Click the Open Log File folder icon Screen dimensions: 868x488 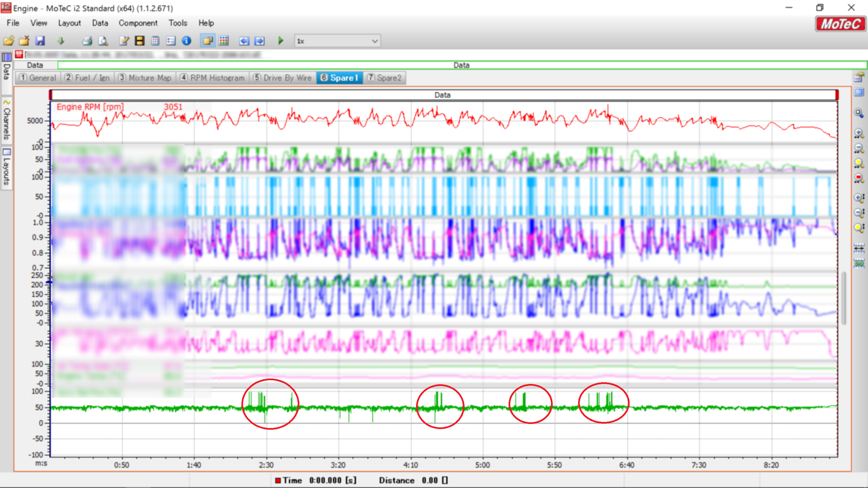tap(9, 41)
